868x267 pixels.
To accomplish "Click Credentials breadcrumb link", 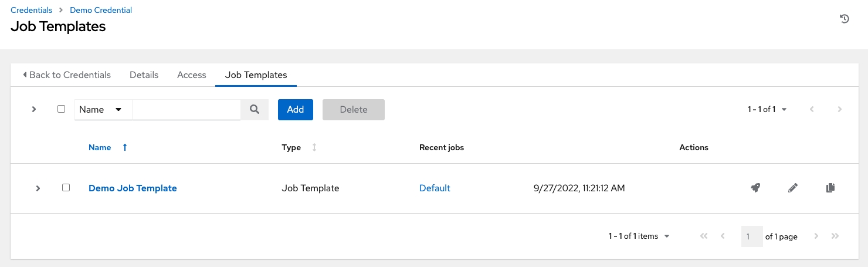I will (x=31, y=10).
